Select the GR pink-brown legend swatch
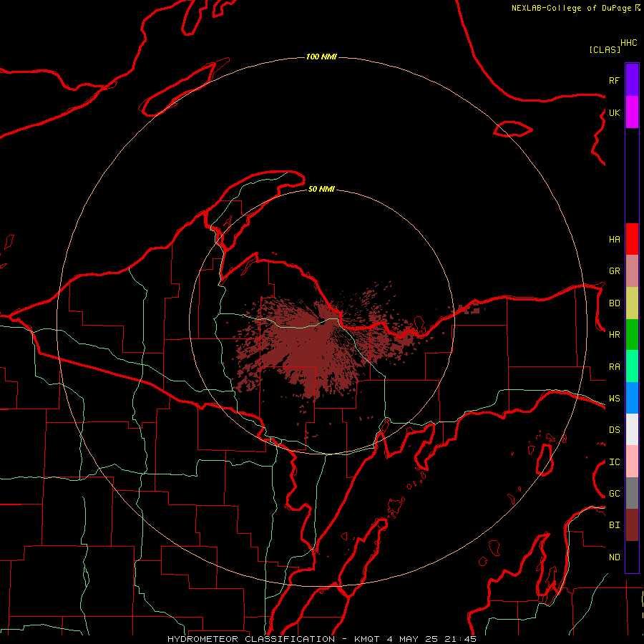The width and height of the screenshot is (644, 644). [x=632, y=271]
